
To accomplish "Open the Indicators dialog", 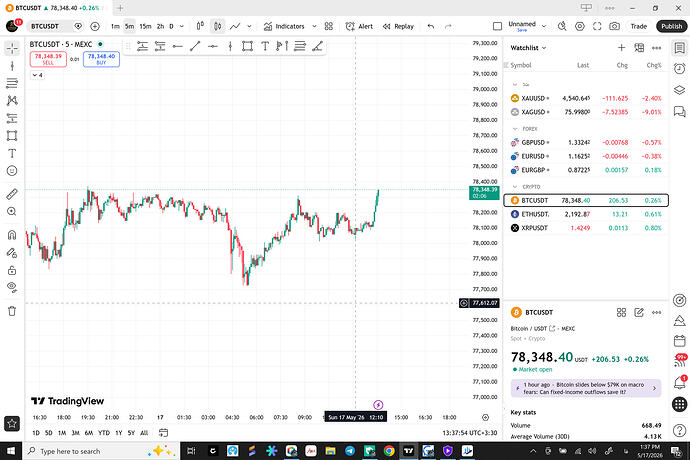I will pos(284,26).
